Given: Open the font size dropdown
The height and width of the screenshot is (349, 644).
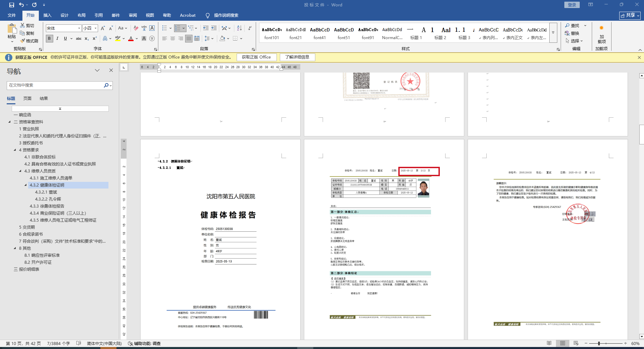Looking at the screenshot, I should coord(95,28).
